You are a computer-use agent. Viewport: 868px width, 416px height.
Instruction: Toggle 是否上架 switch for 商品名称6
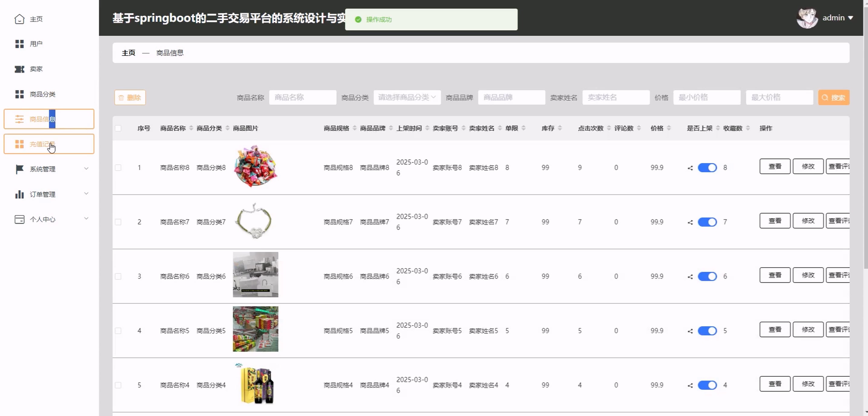(707, 276)
